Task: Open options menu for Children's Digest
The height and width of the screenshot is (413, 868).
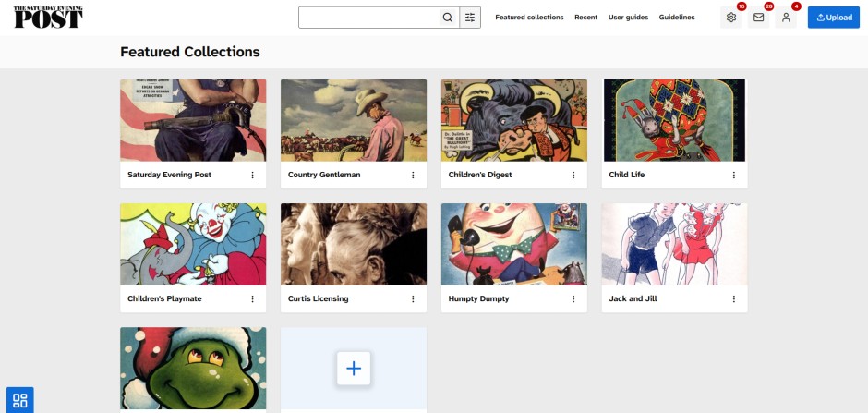Action: click(x=573, y=175)
